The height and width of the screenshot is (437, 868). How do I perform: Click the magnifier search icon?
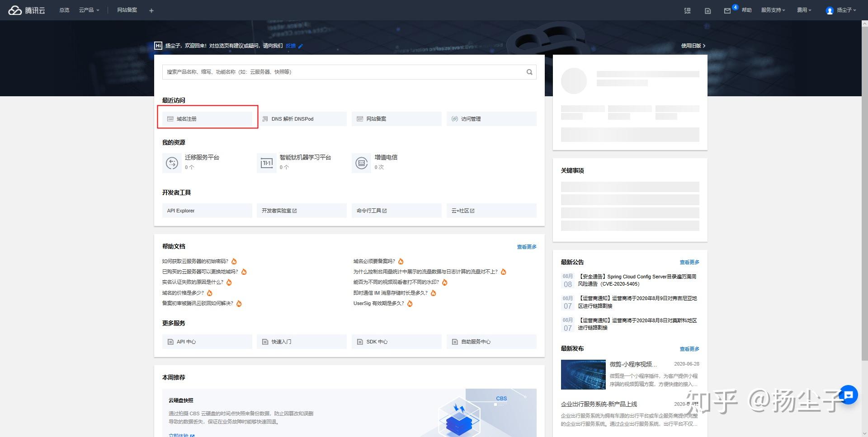click(529, 72)
